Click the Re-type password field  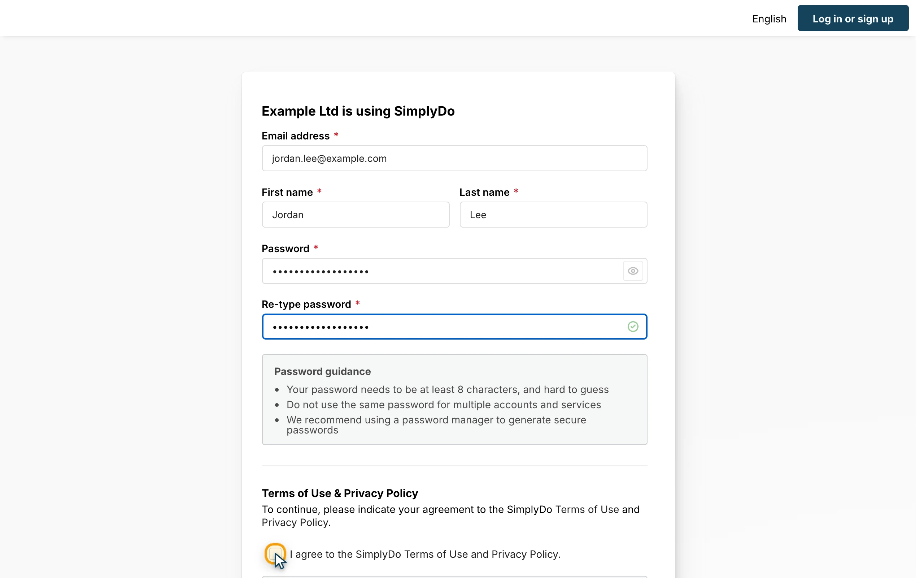pyautogui.click(x=454, y=327)
